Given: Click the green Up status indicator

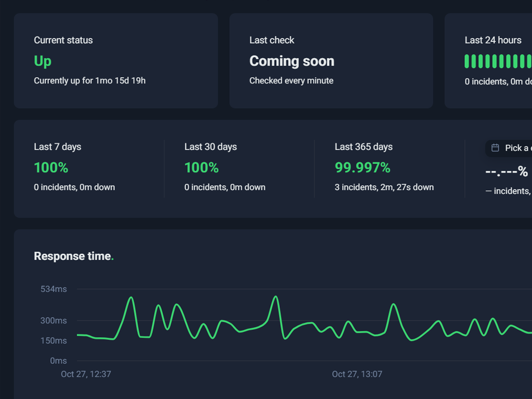Looking at the screenshot, I should coord(42,61).
